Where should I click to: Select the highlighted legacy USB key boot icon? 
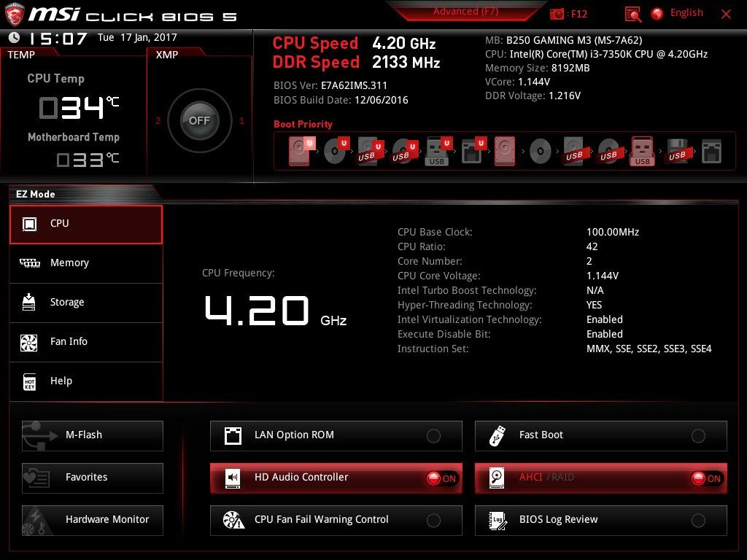click(x=642, y=151)
